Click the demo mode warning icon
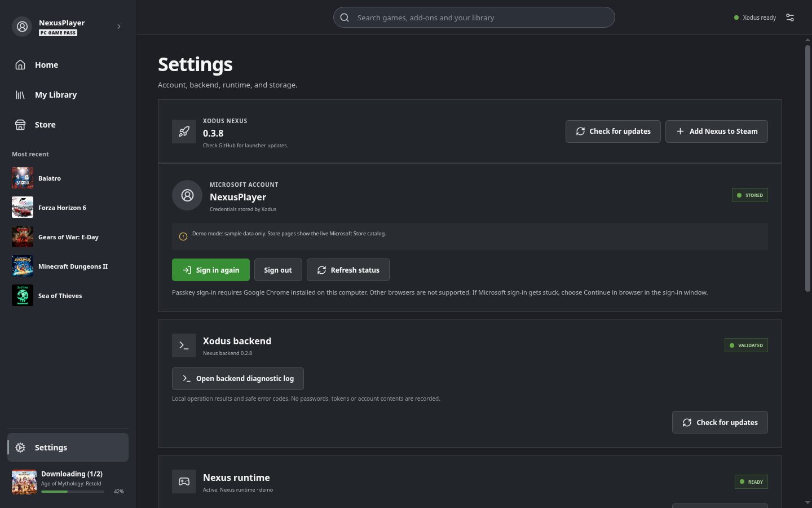The width and height of the screenshot is (812, 508). (183, 237)
